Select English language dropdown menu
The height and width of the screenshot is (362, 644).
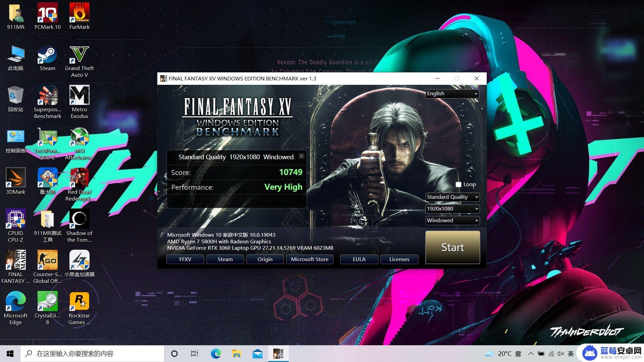click(x=451, y=93)
